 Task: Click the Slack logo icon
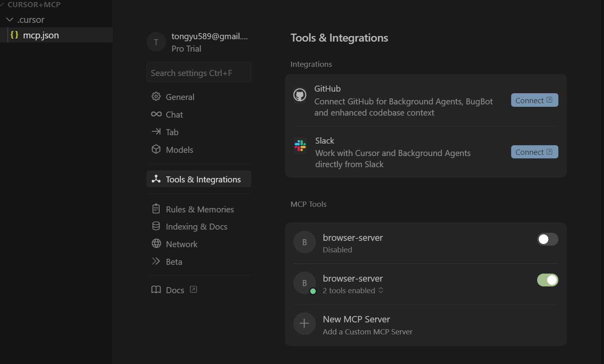[x=300, y=145]
